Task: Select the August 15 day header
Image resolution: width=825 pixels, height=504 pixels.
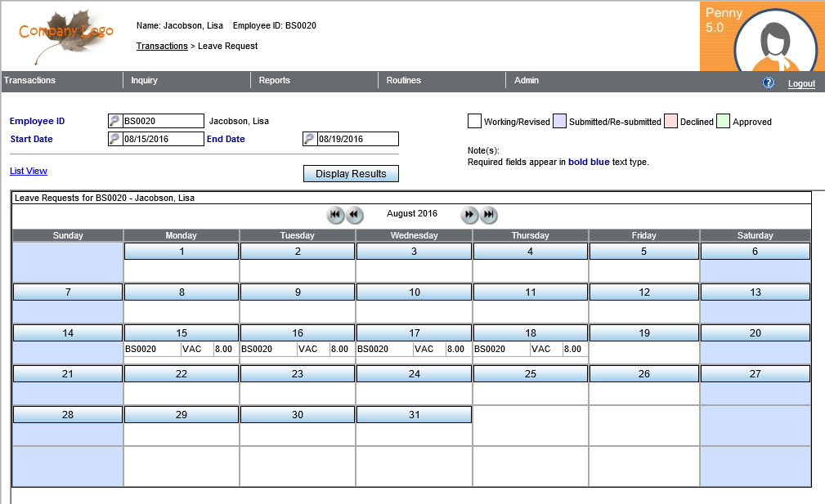Action: (182, 332)
